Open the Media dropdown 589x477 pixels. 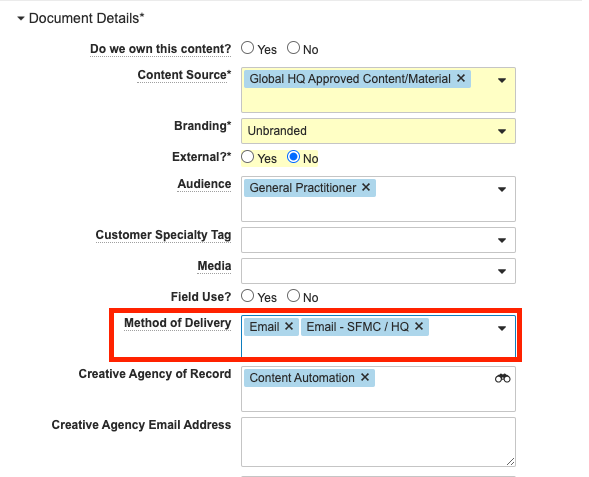coord(378,271)
